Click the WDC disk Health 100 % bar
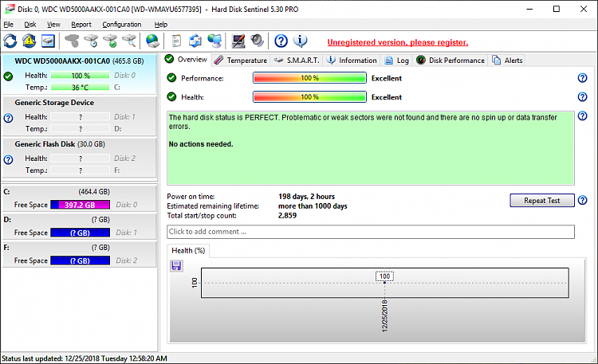The height and width of the screenshot is (364, 598). tap(80, 76)
